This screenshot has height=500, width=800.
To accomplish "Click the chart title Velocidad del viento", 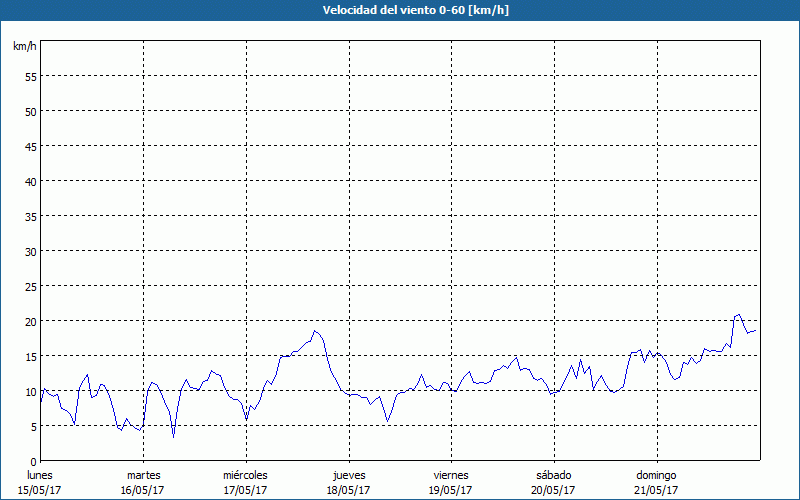I will click(x=399, y=11).
